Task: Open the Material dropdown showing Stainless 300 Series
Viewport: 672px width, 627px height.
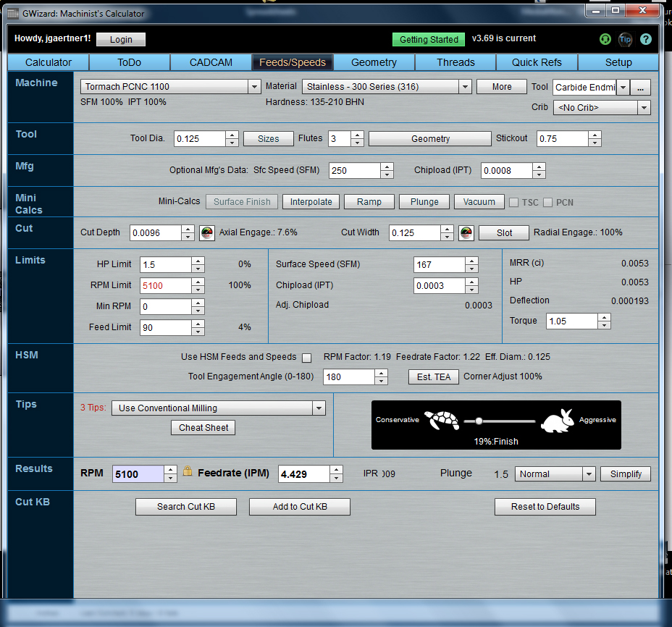Action: tap(466, 86)
